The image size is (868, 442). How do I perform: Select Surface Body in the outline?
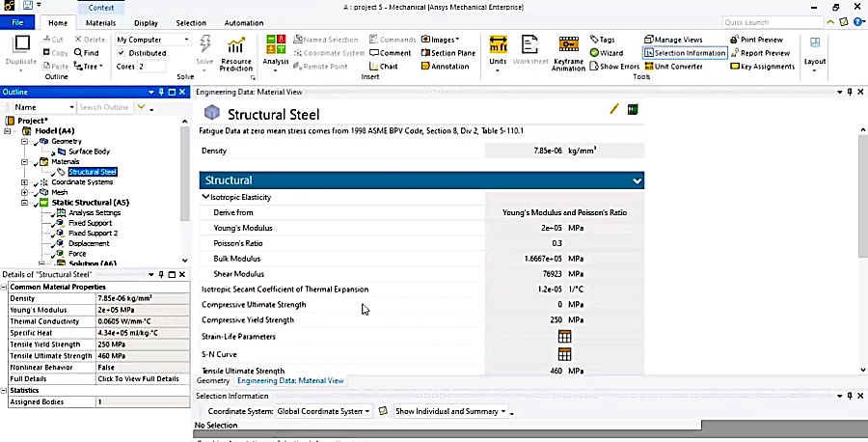pyautogui.click(x=89, y=152)
